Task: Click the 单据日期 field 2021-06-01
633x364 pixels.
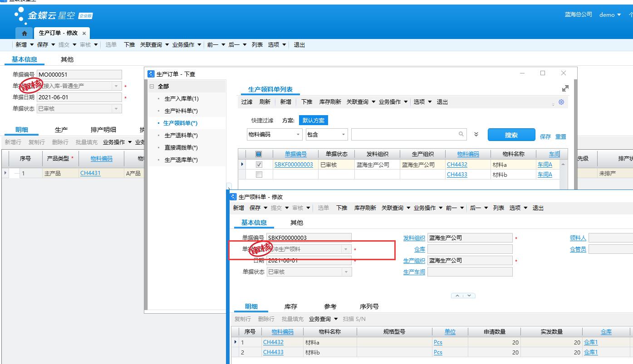Action: click(x=79, y=97)
